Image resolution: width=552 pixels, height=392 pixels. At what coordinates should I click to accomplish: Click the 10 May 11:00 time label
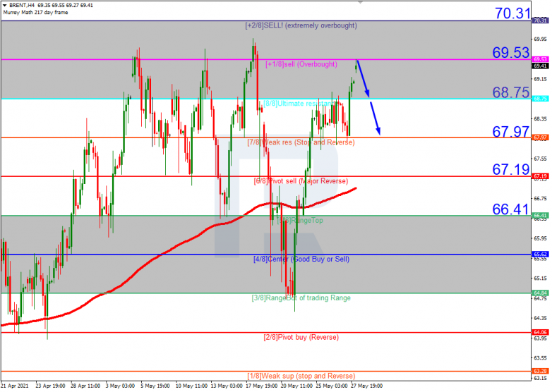[x=191, y=386]
